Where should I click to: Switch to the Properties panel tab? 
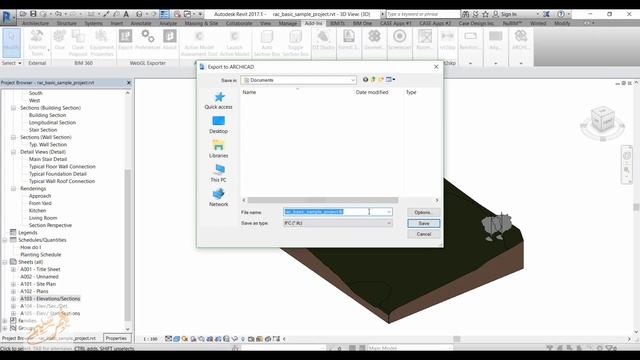(116, 338)
